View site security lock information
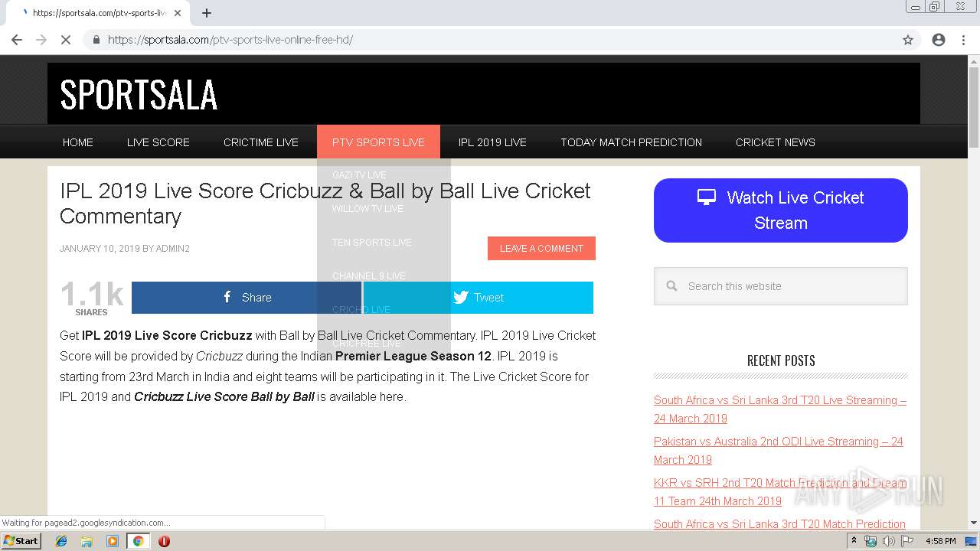Image resolution: width=980 pixels, height=551 pixels. tap(96, 40)
